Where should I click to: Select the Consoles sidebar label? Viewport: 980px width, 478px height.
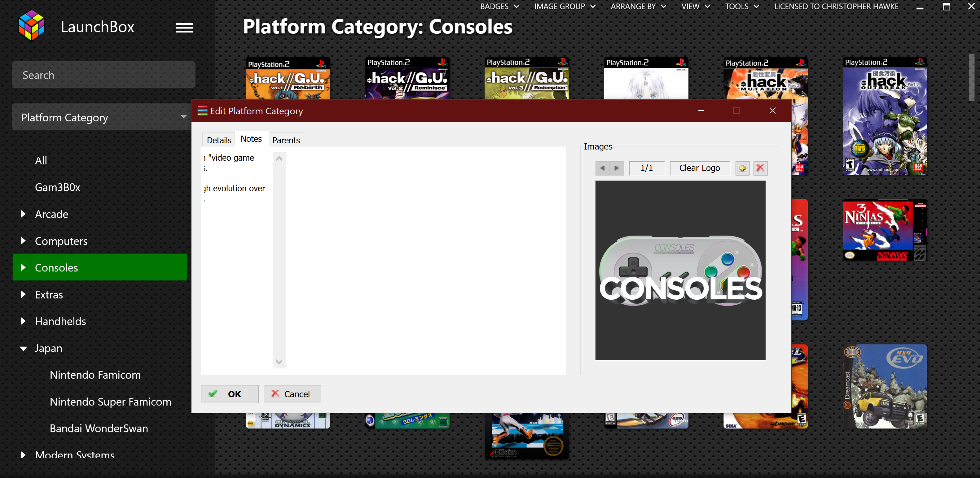[56, 268]
